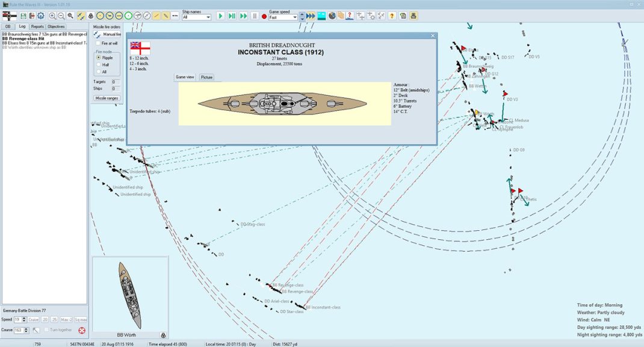
Task: Choose the All fire mode option
Action: coord(98,72)
